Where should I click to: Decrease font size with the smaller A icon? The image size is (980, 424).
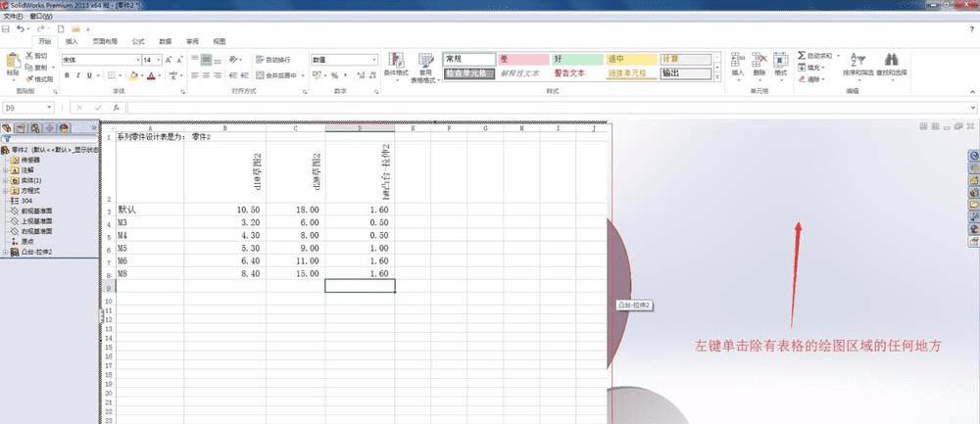click(180, 60)
